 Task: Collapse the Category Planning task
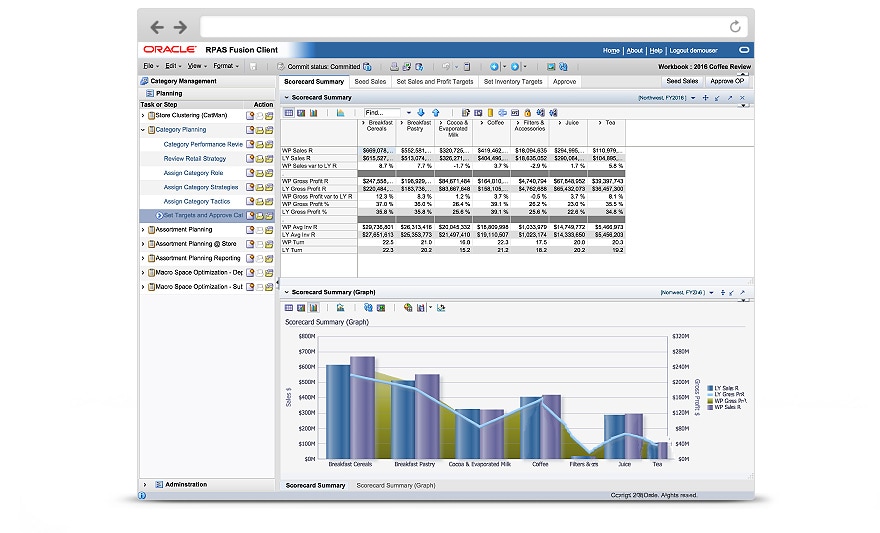pos(143,130)
